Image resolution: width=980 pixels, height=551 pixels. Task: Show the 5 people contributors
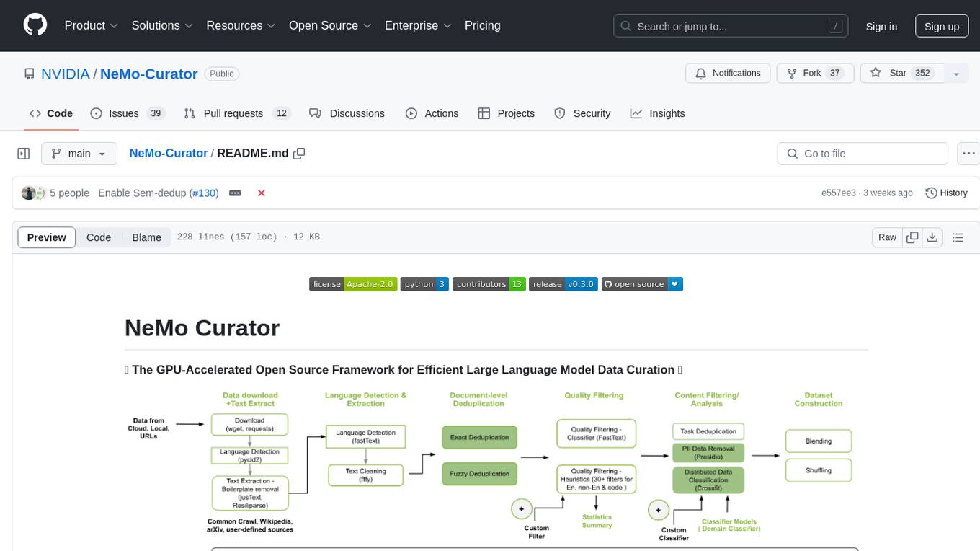point(69,193)
